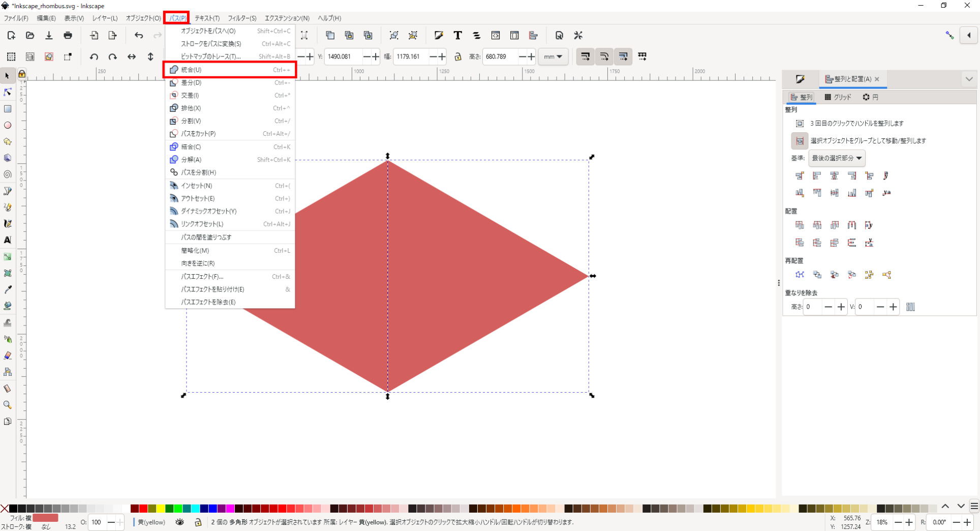Screen dimensions: 980x531
Task: Switch to the グリッド tab
Action: pos(837,97)
